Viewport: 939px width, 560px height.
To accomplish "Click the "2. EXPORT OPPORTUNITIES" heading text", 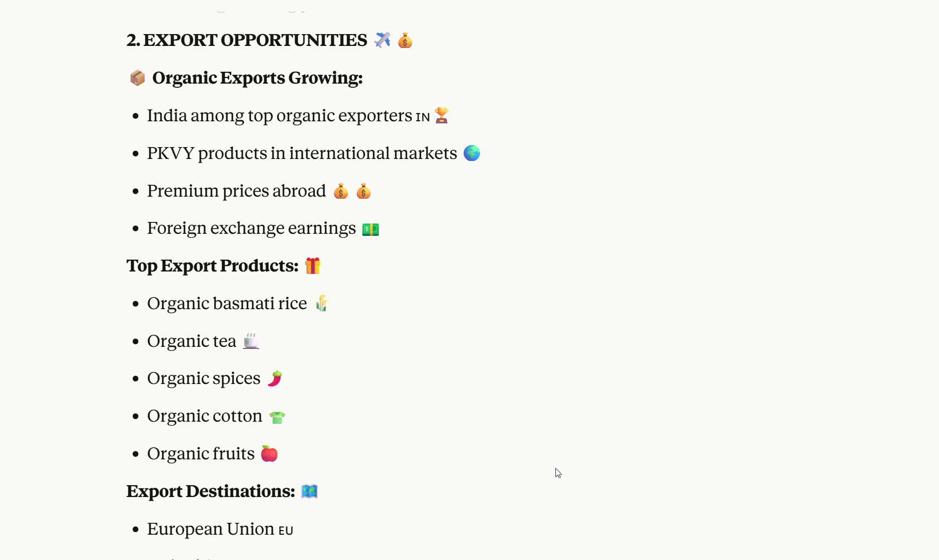I will 247,40.
